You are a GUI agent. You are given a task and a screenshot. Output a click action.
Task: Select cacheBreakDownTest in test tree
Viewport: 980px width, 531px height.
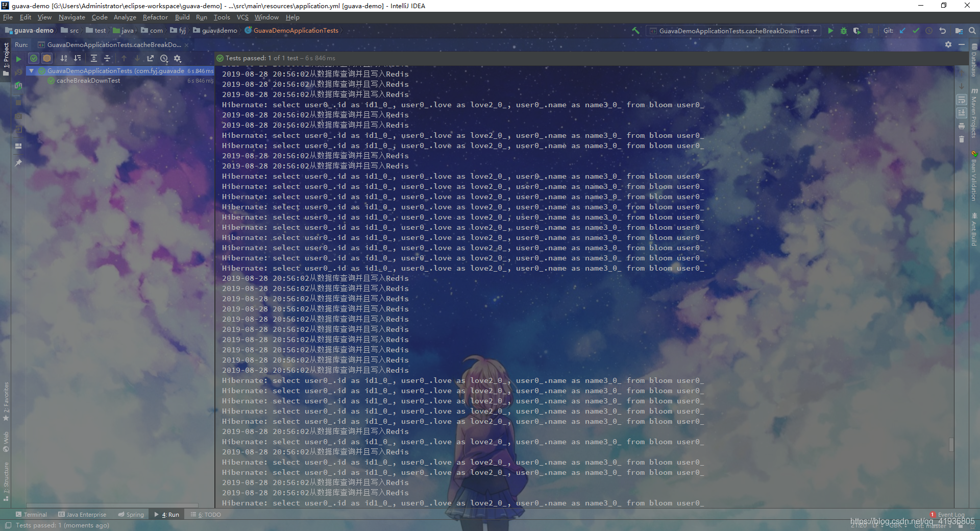[x=88, y=81]
